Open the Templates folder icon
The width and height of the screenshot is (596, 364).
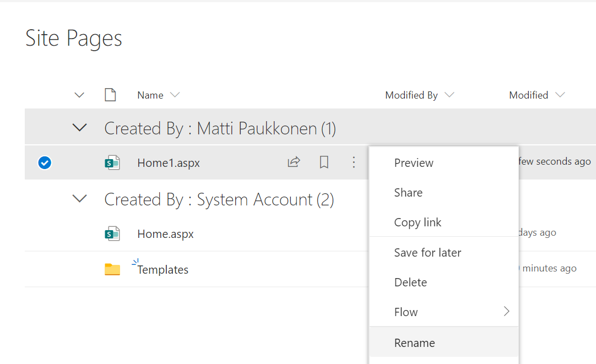[112, 269]
